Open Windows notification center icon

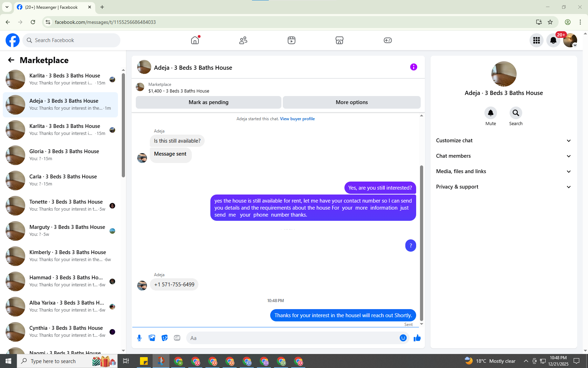click(x=576, y=361)
